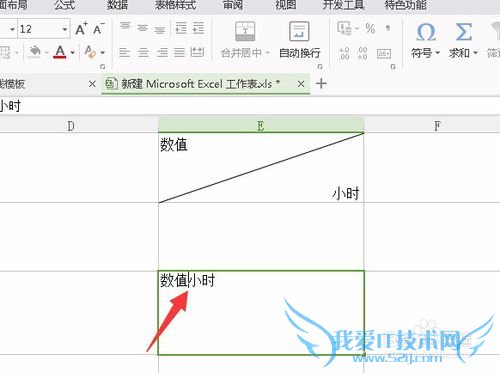The height and width of the screenshot is (373, 500).
Task: Align cell text to the bottom
Action: [x=160, y=30]
